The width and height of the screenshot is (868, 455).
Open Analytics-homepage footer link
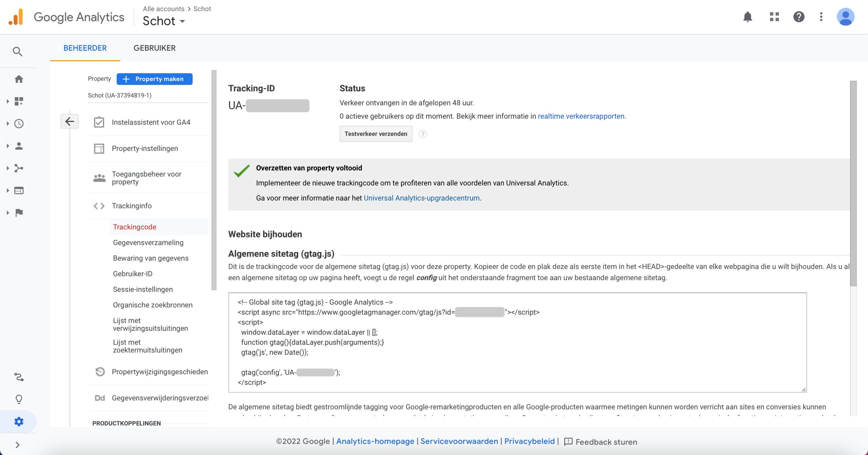click(375, 441)
